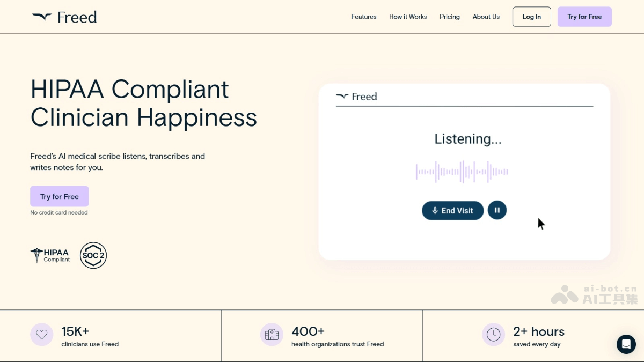
Task: Pause the recording with pause button
Action: click(497, 210)
